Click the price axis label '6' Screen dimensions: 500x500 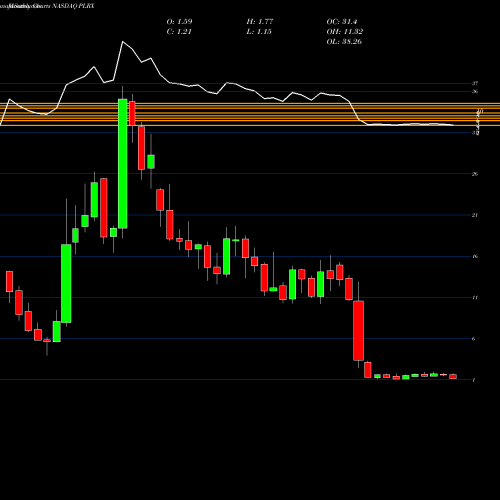tap(474, 339)
